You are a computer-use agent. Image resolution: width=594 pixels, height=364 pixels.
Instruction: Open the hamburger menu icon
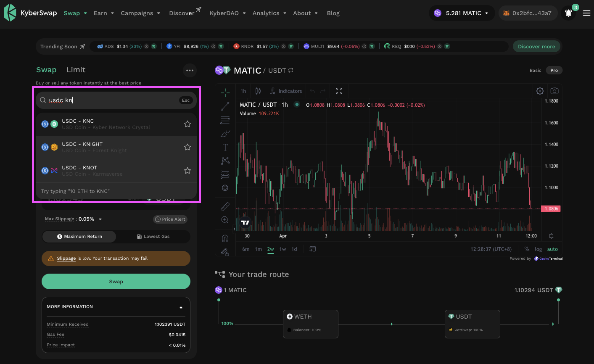point(586,13)
